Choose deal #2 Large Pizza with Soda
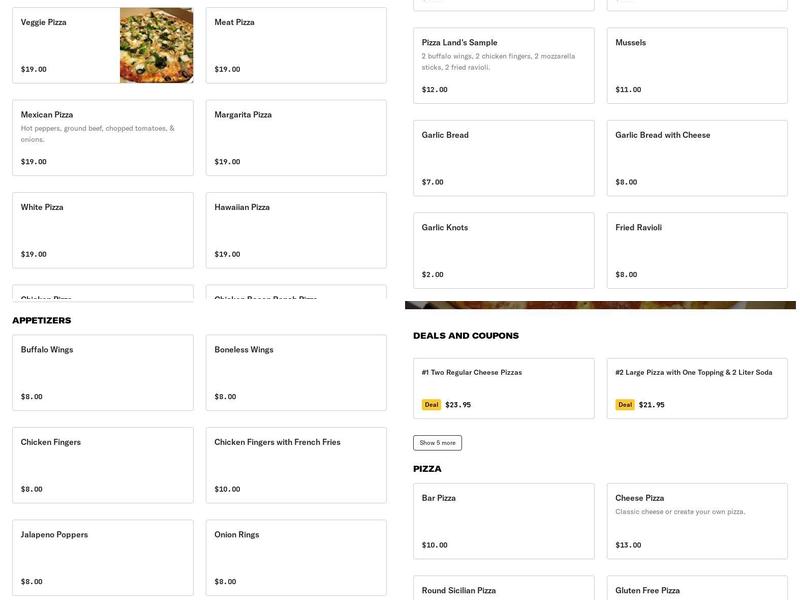Image resolution: width=800 pixels, height=600 pixels. coord(697,388)
